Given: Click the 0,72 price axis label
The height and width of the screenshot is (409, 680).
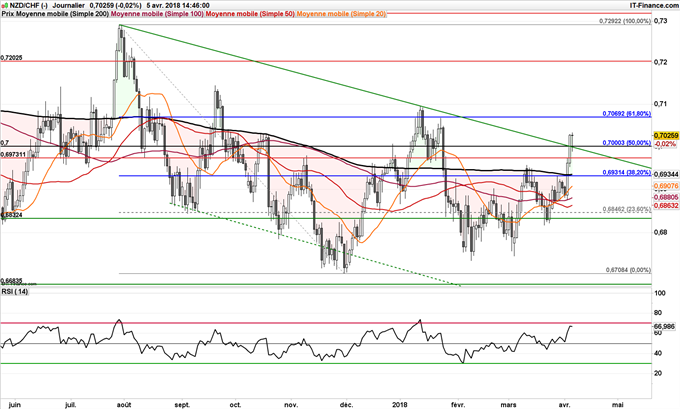Looking at the screenshot, I should [x=660, y=62].
